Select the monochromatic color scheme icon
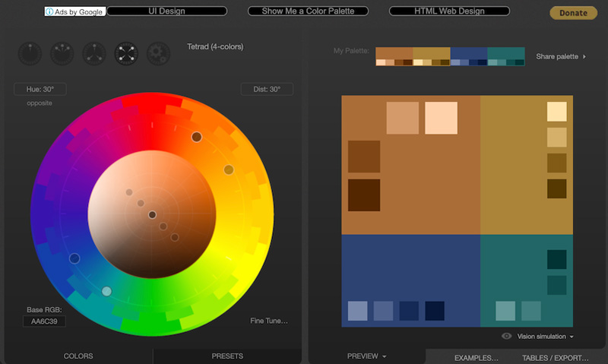The width and height of the screenshot is (608, 364). 30,53
